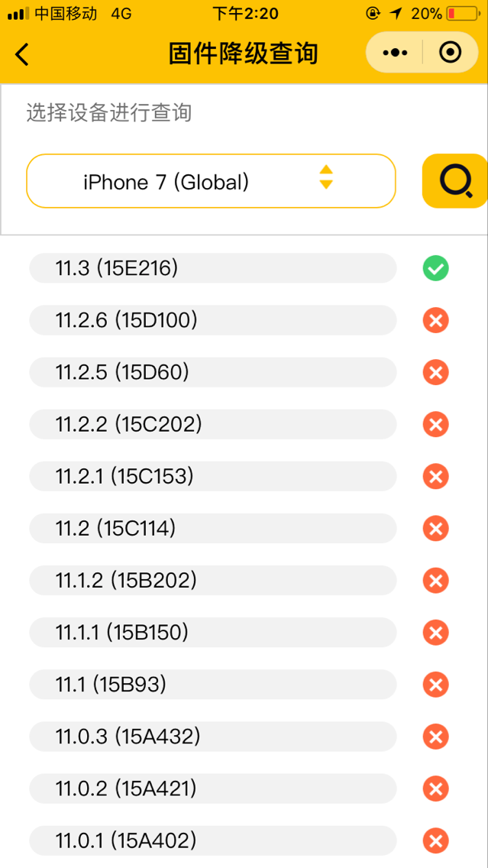Tap red X icon beside 11.2.6 (15D100)
488x868 pixels.
click(x=436, y=320)
